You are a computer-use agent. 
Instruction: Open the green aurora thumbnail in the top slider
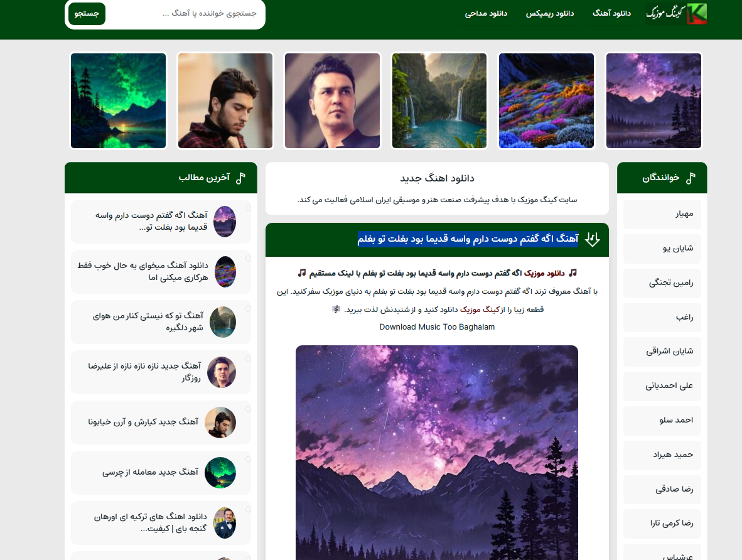tap(118, 101)
